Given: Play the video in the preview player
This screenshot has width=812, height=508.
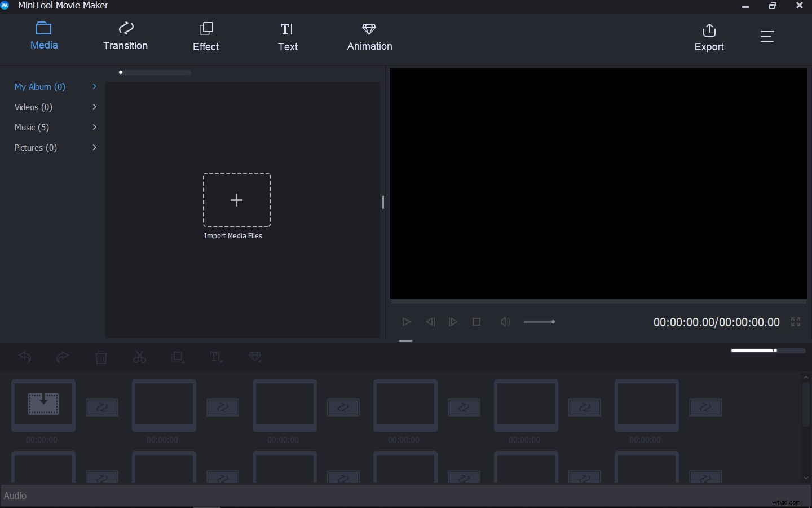Looking at the screenshot, I should point(406,322).
